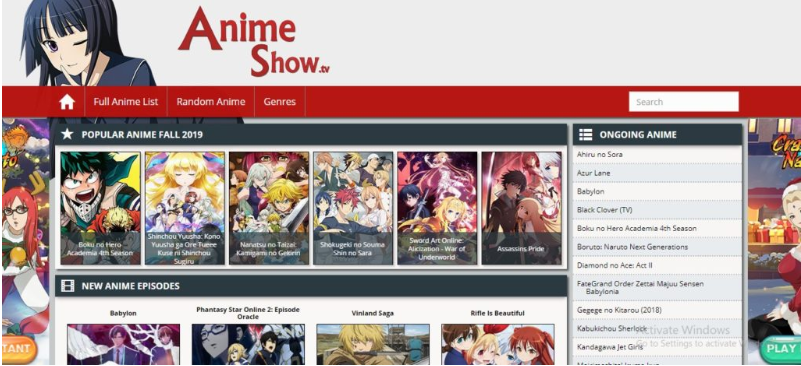Viewport: 801px width, 366px height.
Task: Open Boku no Hero Academia 4th Season poster
Action: 100,208
